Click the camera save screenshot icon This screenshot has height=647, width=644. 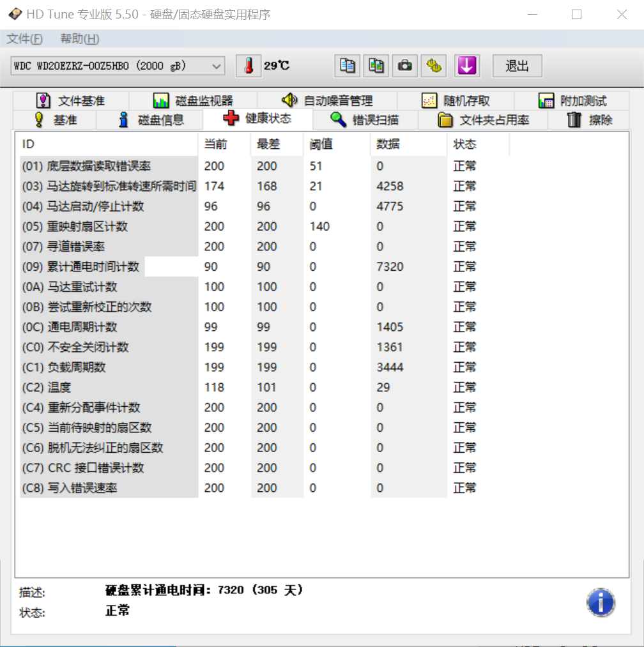tap(405, 66)
